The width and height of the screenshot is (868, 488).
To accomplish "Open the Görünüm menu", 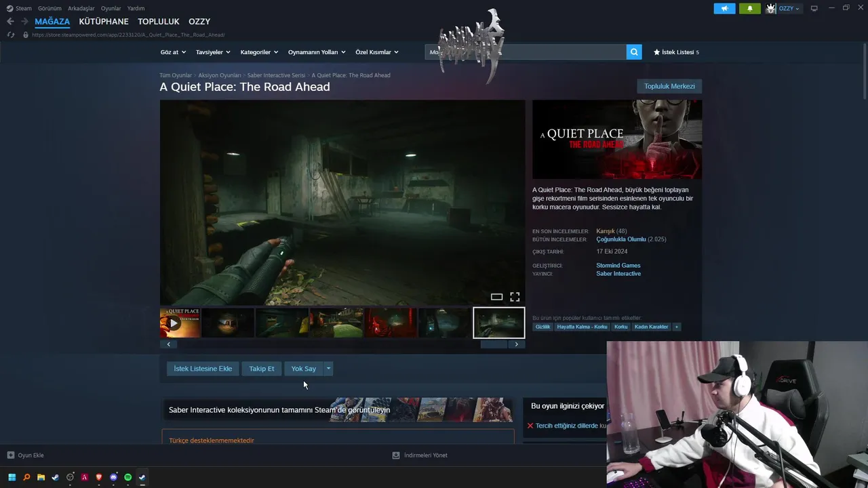I will point(50,8).
